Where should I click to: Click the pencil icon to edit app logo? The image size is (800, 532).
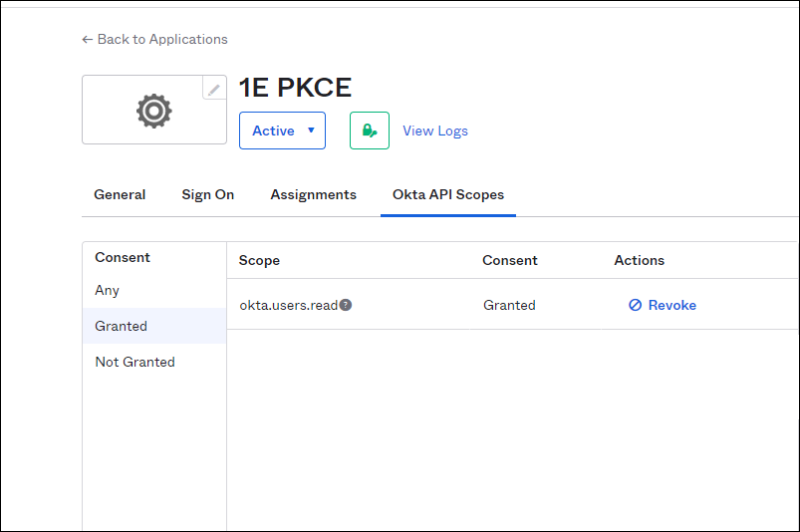point(214,89)
